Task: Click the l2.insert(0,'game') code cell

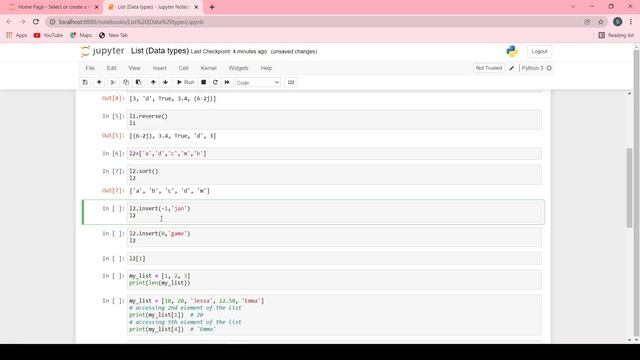Action: point(334,237)
